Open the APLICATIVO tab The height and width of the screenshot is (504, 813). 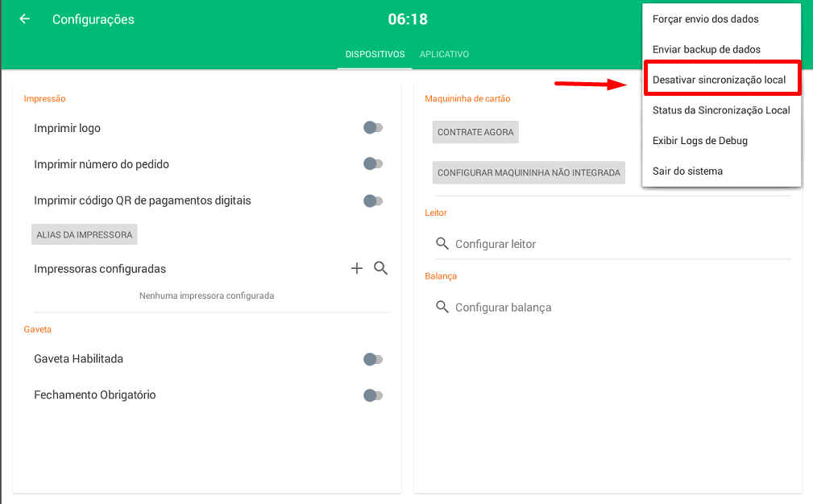(444, 55)
